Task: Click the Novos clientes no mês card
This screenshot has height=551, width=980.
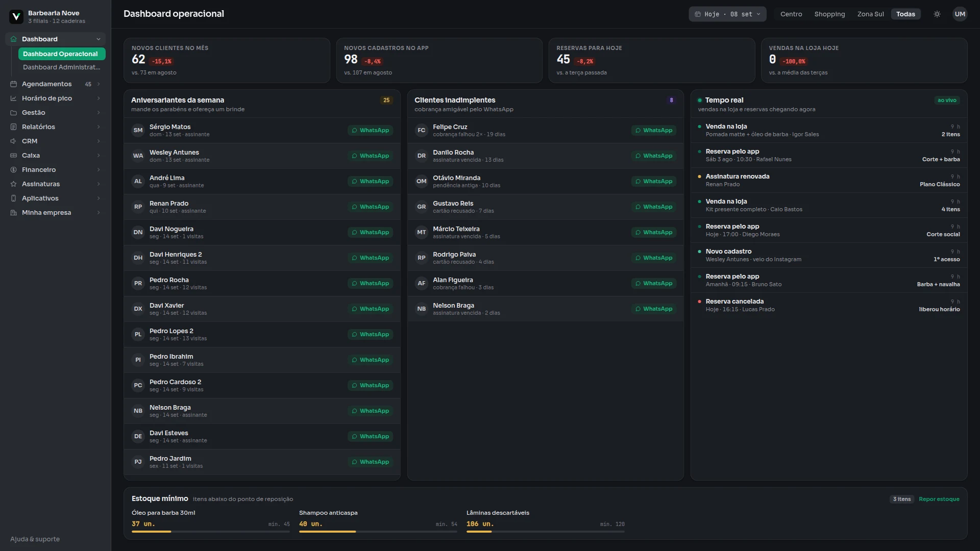Action: [227, 61]
